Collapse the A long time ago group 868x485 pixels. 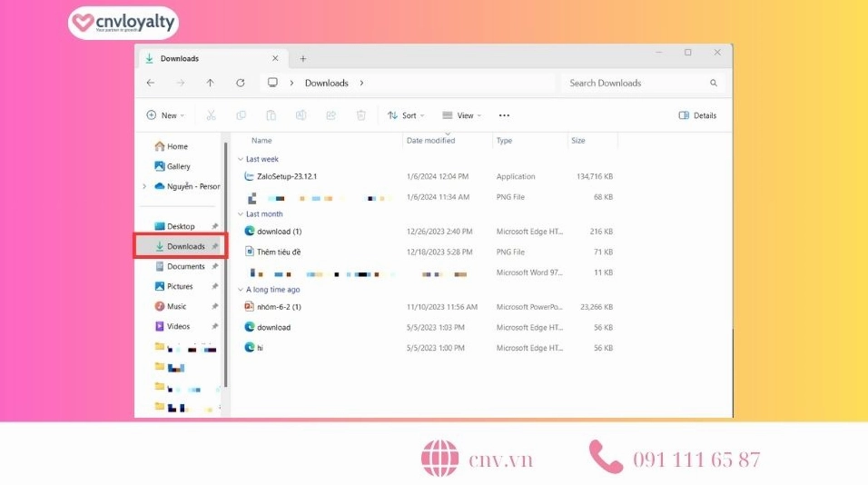(241, 290)
